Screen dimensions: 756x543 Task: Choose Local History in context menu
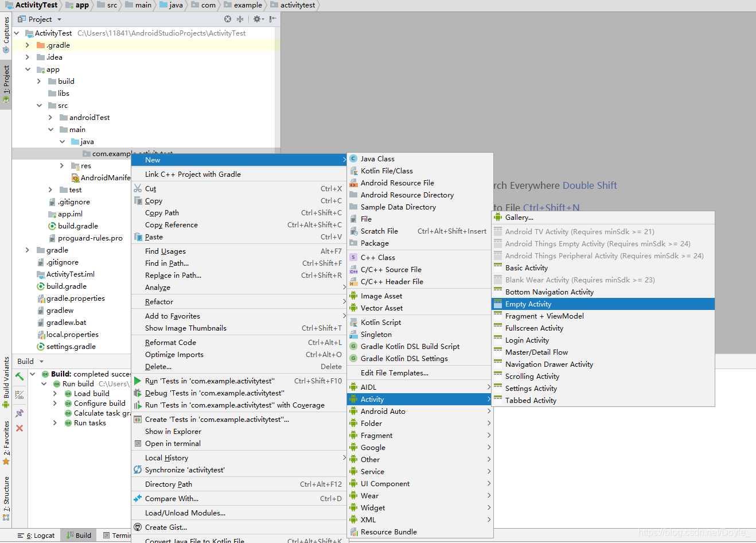point(239,457)
